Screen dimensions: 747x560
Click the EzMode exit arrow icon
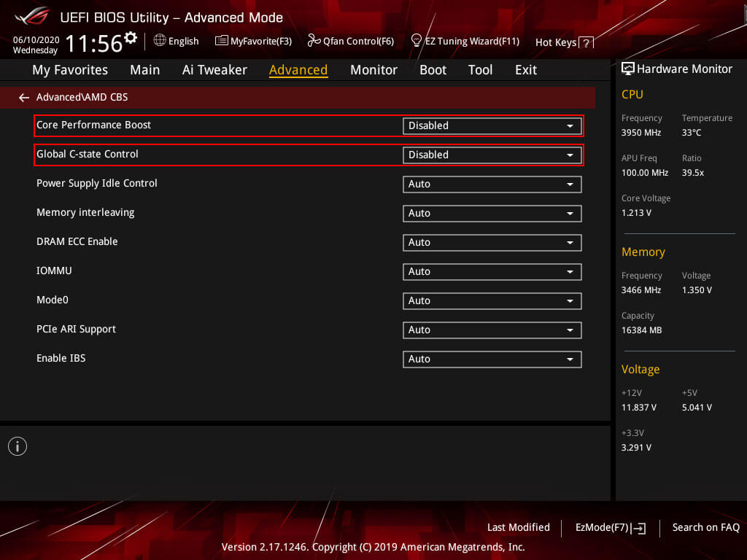coord(638,528)
